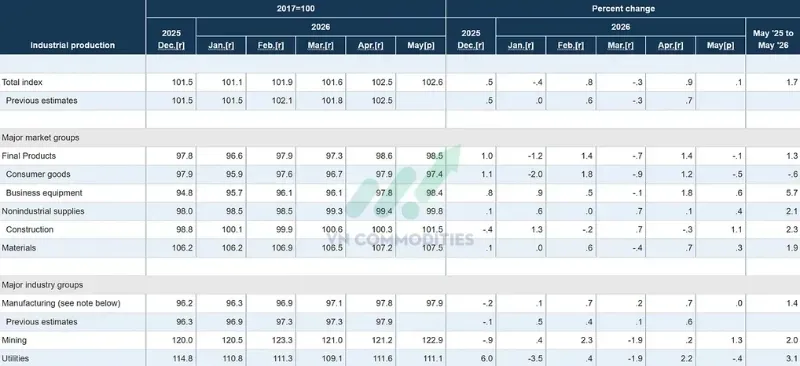The height and width of the screenshot is (366, 800).
Task: Click the 'Percent change' group header
Action: point(623,8)
